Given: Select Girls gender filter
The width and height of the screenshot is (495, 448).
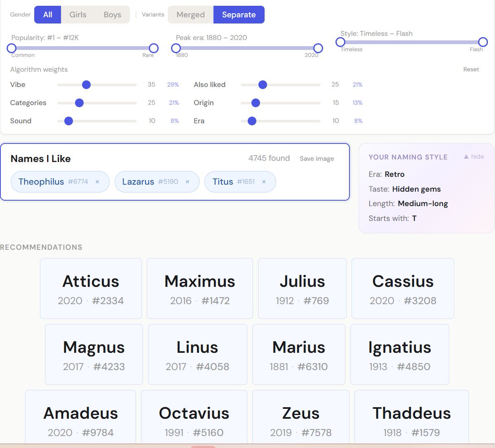Looking at the screenshot, I should point(78,15).
